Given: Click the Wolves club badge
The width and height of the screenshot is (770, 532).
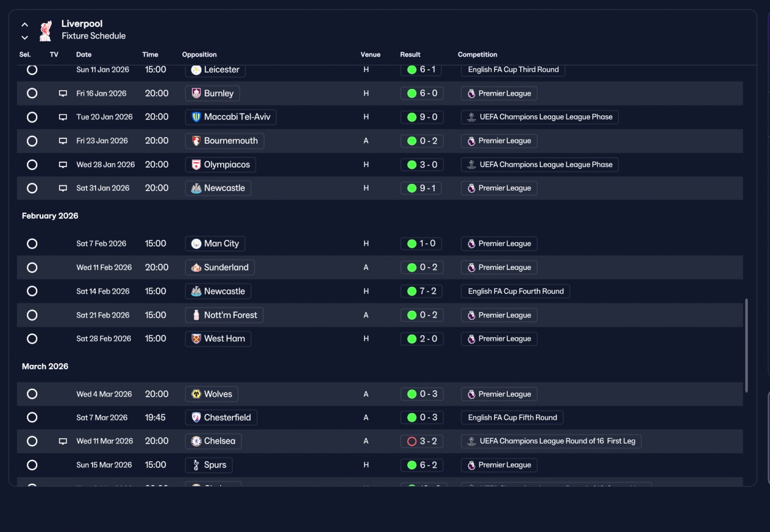Looking at the screenshot, I should 196,394.
